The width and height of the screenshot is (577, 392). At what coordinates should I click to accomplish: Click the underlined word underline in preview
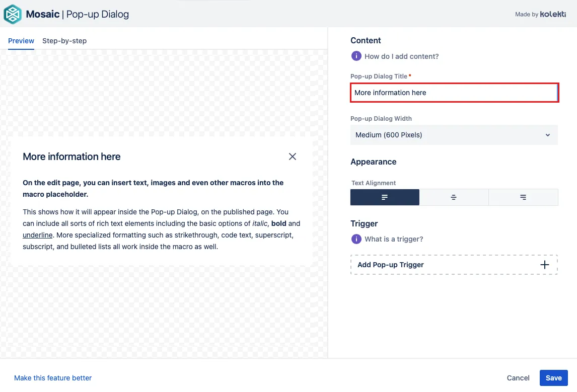[38, 235]
